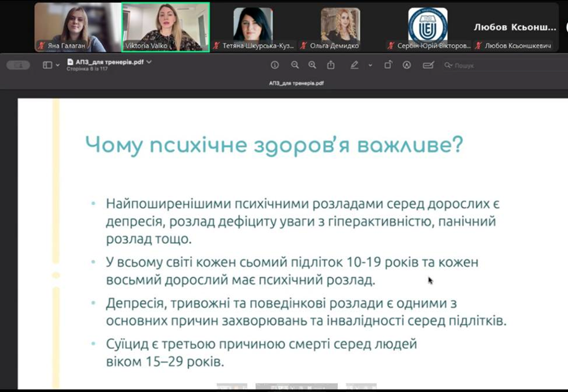Zoom in the PDF page
Image resolution: width=568 pixels, height=392 pixels.
[x=312, y=65]
